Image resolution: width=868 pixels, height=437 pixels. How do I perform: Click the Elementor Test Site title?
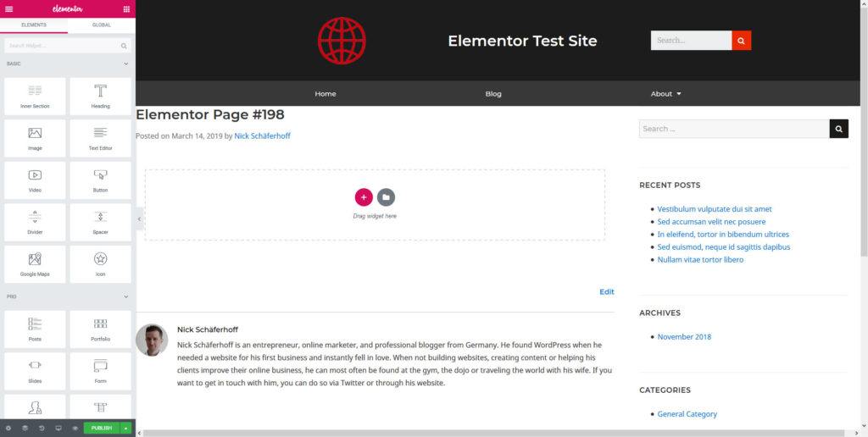522,41
